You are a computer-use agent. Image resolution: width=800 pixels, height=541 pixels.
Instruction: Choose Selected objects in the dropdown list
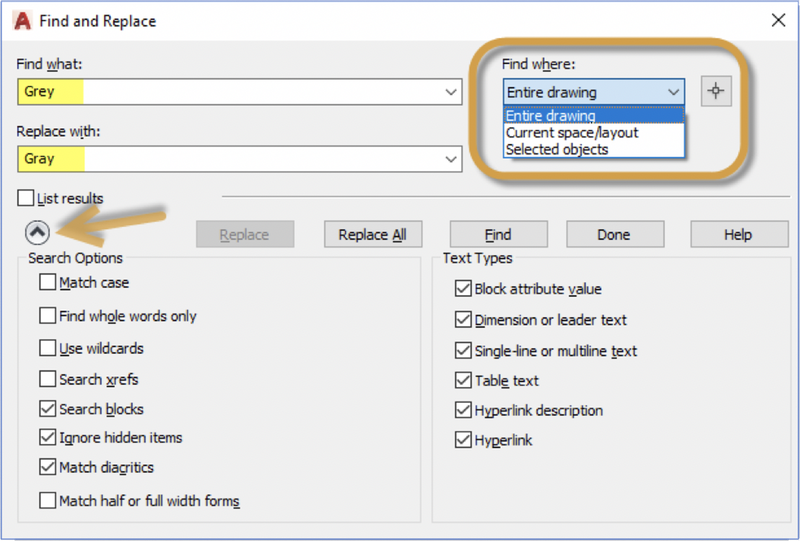tap(557, 149)
